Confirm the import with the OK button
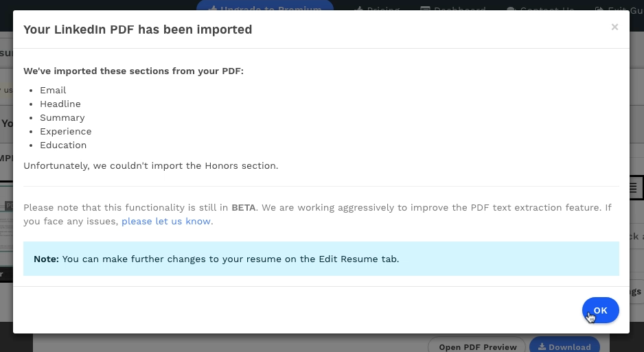This screenshot has height=352, width=644. point(600,310)
